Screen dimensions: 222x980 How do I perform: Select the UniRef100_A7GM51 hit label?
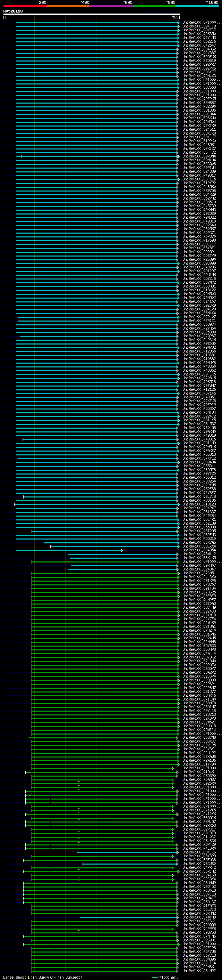click(x=199, y=573)
